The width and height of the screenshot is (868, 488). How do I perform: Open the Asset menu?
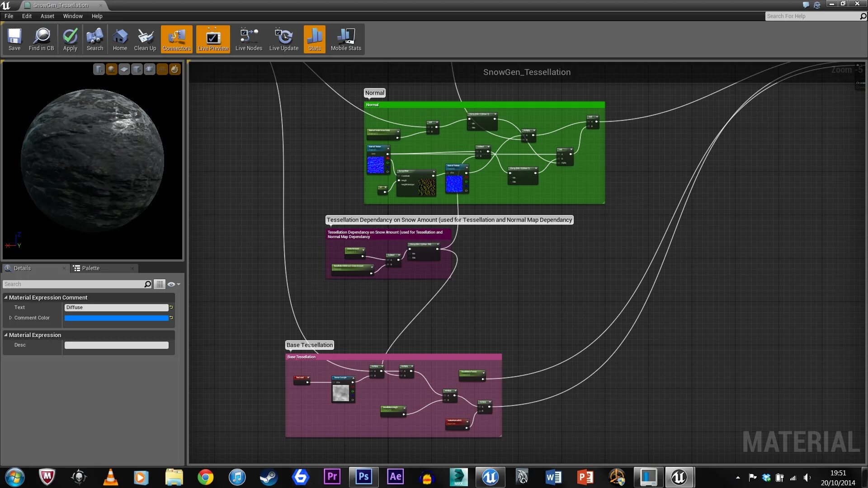coord(47,16)
